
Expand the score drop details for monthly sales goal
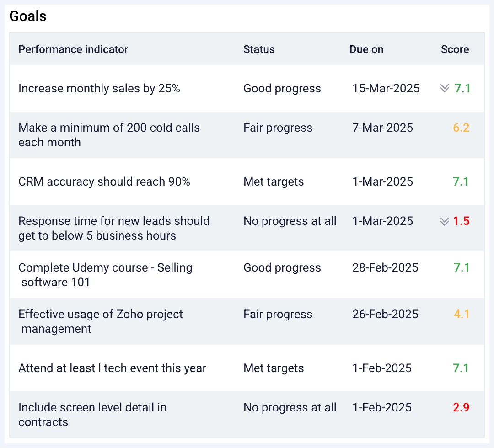(444, 89)
